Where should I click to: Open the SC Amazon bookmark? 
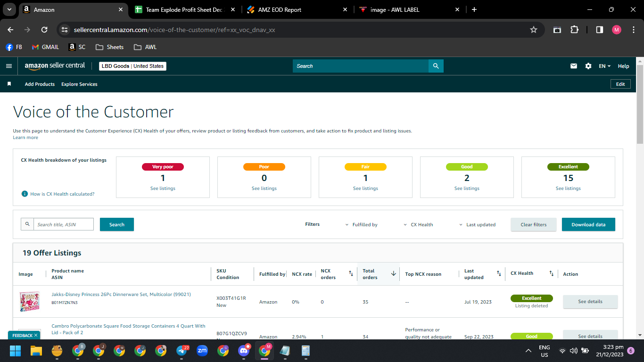pyautogui.click(x=77, y=47)
